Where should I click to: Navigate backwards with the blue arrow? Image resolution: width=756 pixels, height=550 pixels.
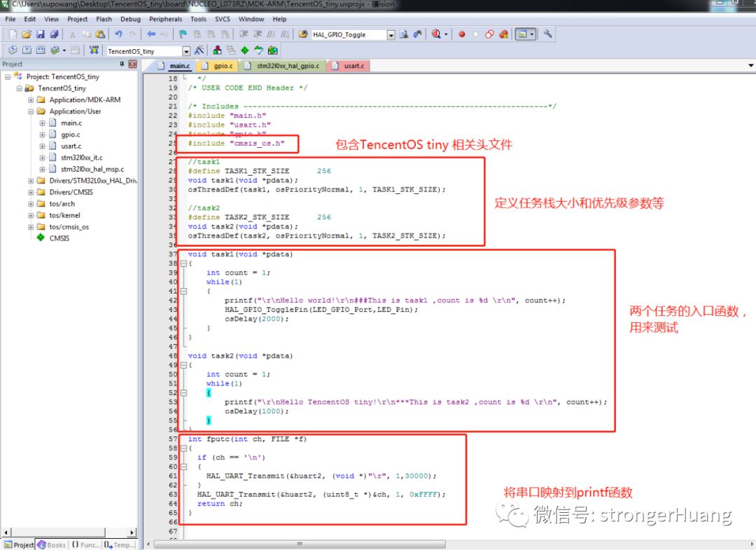151,34
